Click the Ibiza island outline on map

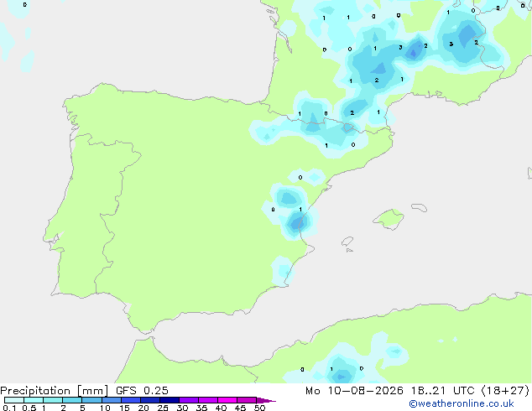pos(347,242)
